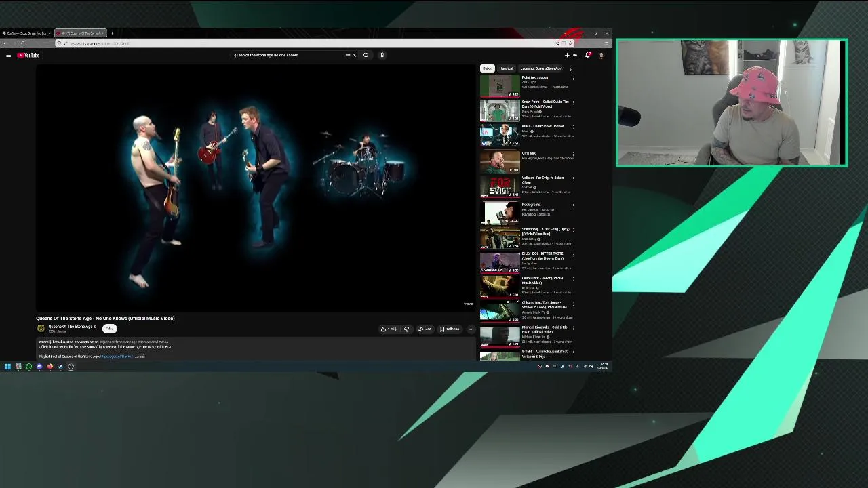
Task: Click the video player area to pause
Action: (256, 188)
